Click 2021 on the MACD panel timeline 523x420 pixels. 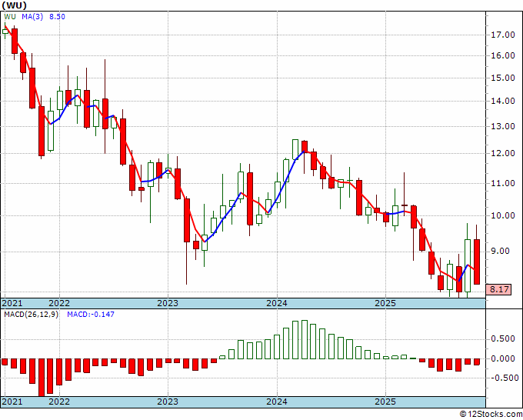click(12, 402)
